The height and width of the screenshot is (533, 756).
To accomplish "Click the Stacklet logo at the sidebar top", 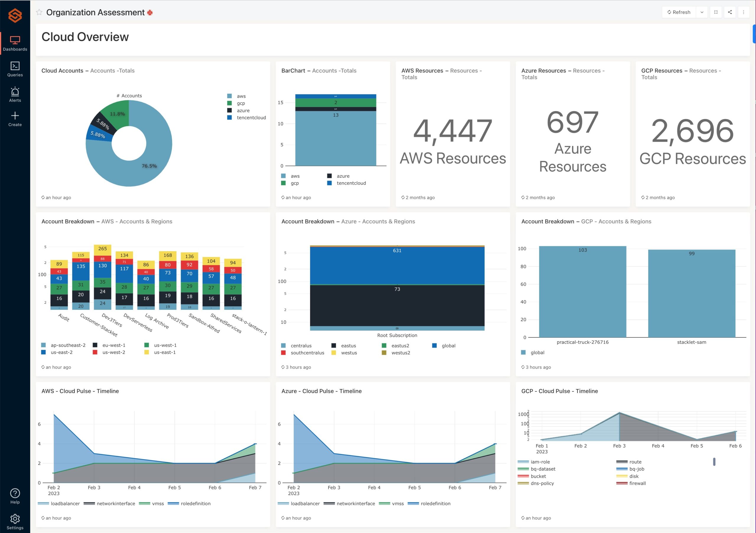I will [x=15, y=15].
